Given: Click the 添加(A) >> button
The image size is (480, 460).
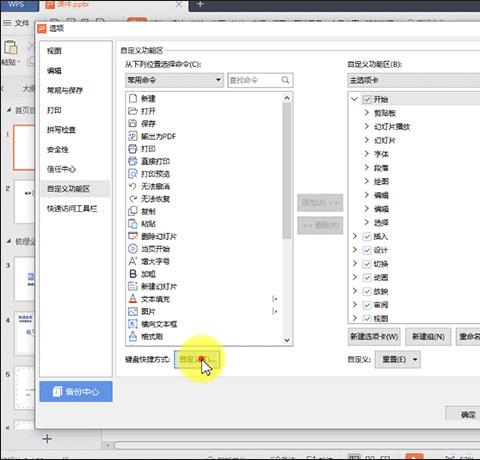Looking at the screenshot, I should tap(320, 203).
